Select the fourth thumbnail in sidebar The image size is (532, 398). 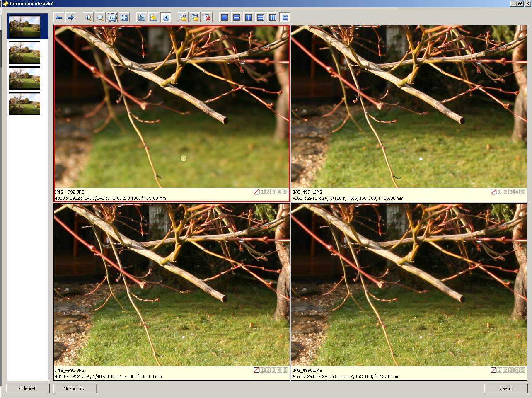tap(25, 104)
